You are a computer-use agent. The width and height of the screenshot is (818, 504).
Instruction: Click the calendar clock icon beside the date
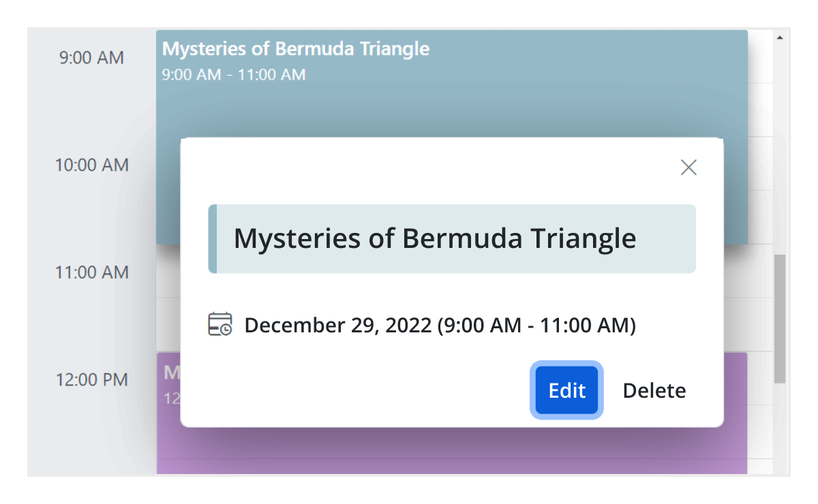(x=220, y=324)
